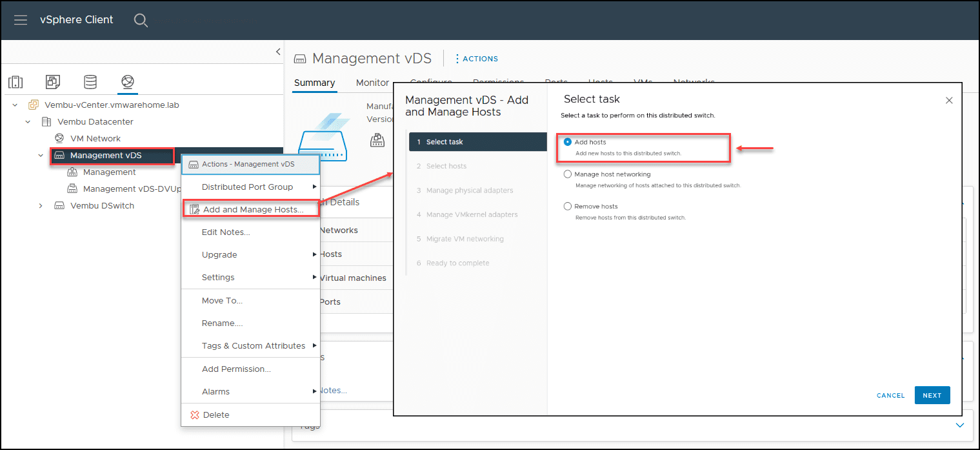Choose Move To from context menu
Viewport: 980px width, 450px height.
251,301
